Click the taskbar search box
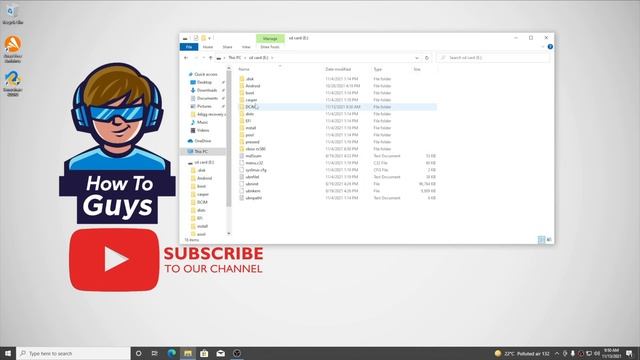Screen dimensions: 640x360 (73, 353)
